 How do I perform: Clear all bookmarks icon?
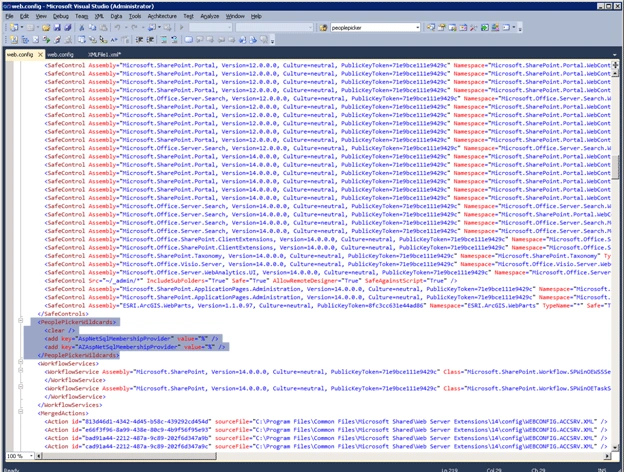click(264, 39)
